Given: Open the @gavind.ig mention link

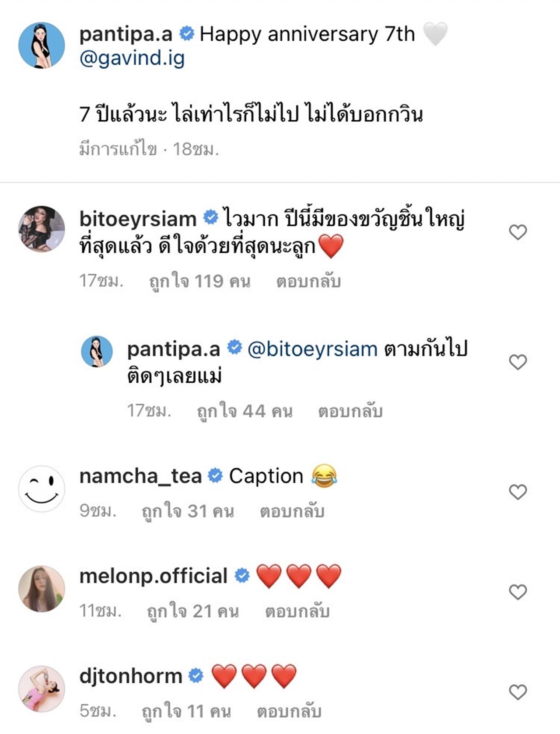Looking at the screenshot, I should pyautogui.click(x=132, y=59).
